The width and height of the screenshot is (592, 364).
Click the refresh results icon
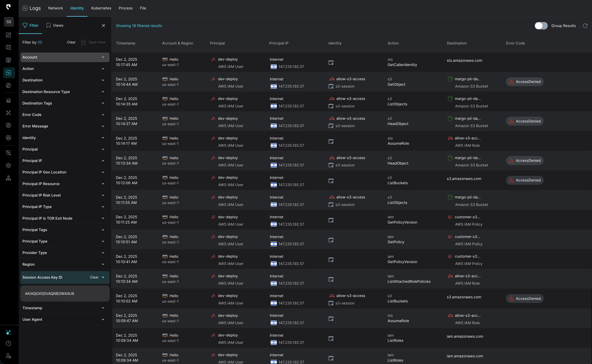tap(585, 26)
